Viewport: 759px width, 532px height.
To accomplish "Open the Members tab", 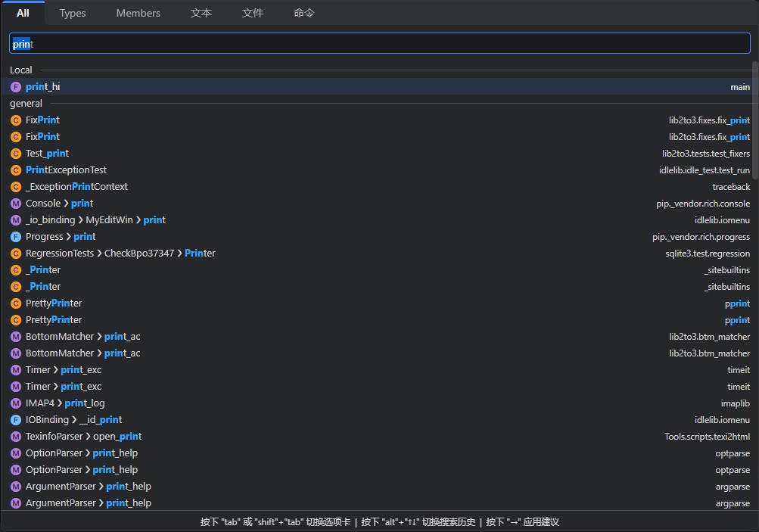I will (138, 13).
